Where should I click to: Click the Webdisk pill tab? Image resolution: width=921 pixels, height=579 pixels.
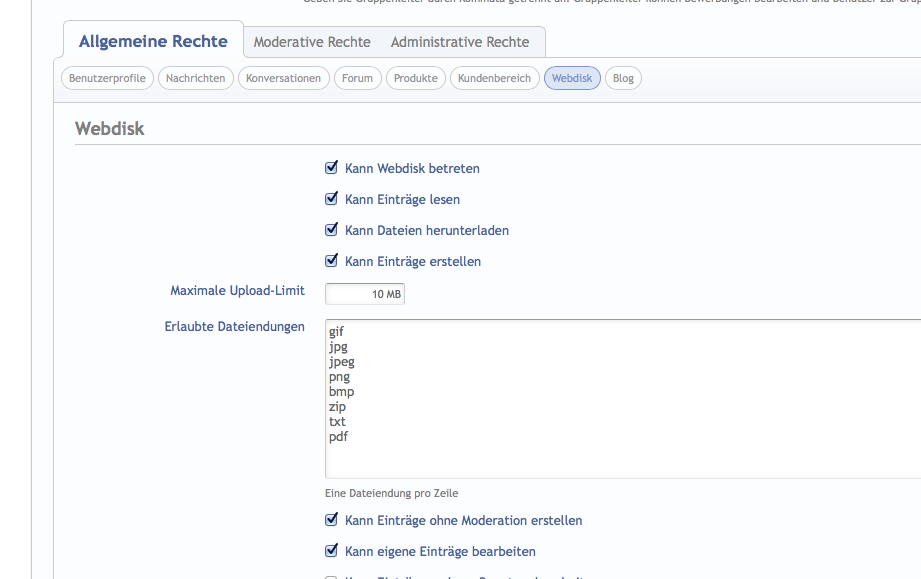(x=572, y=78)
